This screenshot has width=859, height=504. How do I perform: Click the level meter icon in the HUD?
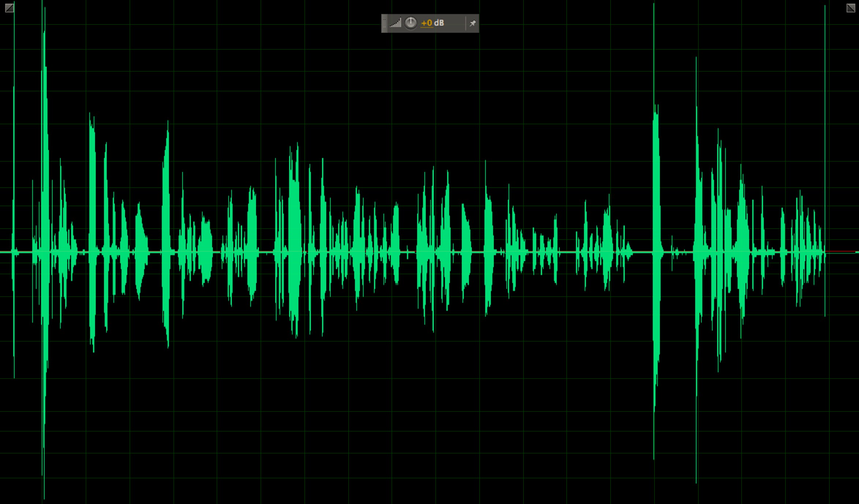[x=395, y=23]
